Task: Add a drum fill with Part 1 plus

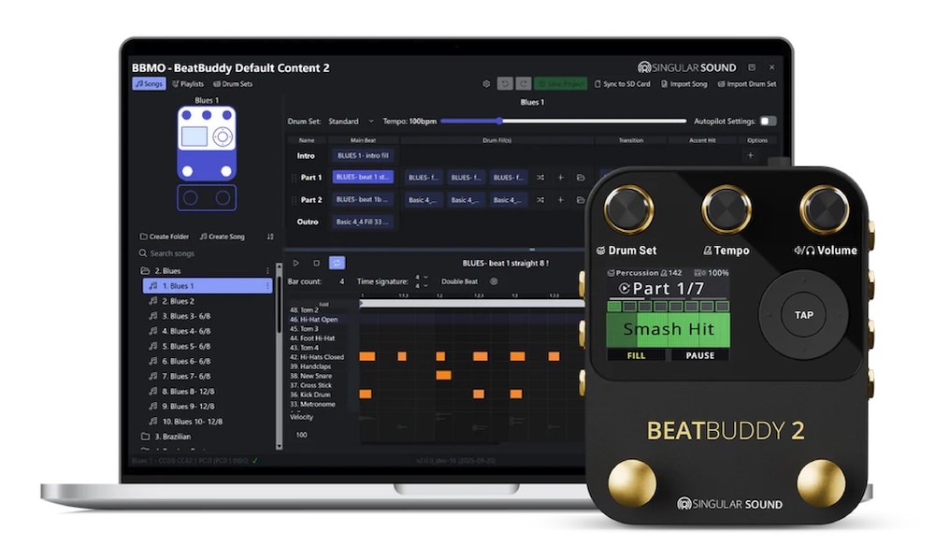Action: click(x=561, y=177)
